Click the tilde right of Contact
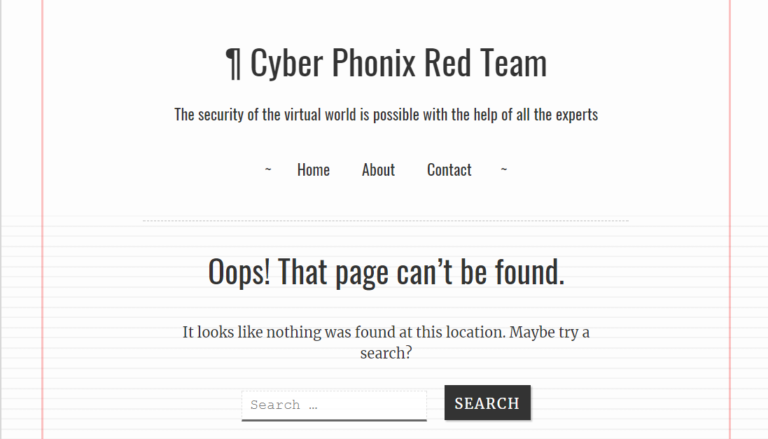This screenshot has height=439, width=768. [x=504, y=170]
